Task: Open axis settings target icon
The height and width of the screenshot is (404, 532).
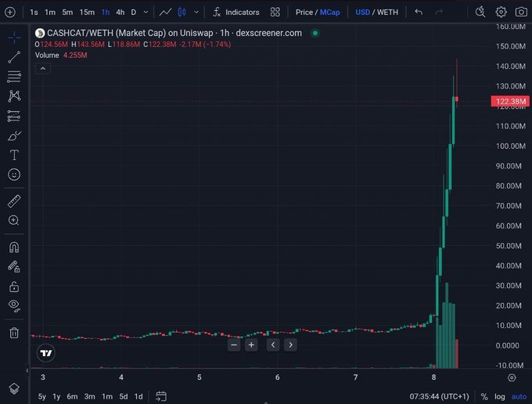Action: coord(512,377)
